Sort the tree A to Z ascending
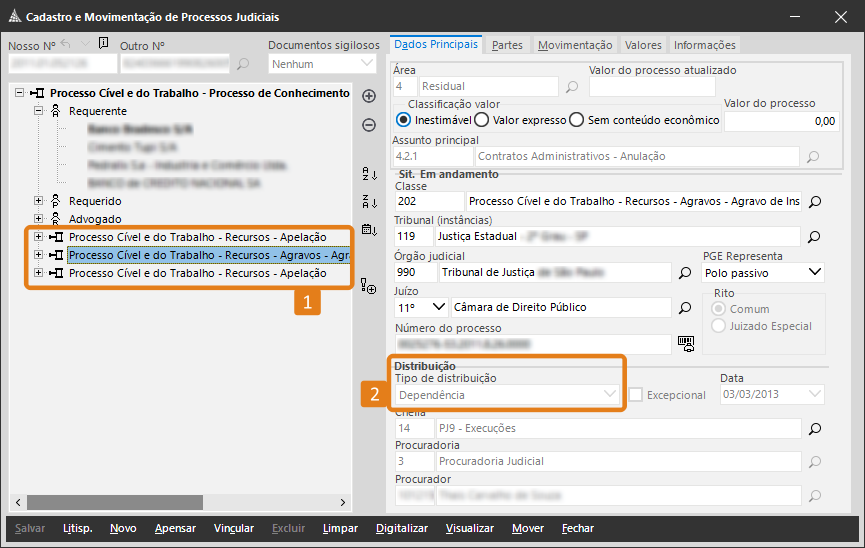The image size is (865, 548). [368, 174]
